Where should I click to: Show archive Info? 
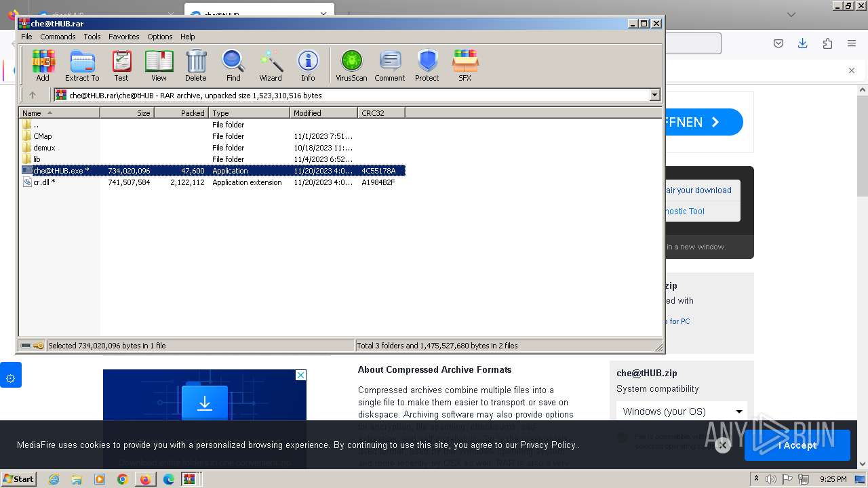click(308, 66)
